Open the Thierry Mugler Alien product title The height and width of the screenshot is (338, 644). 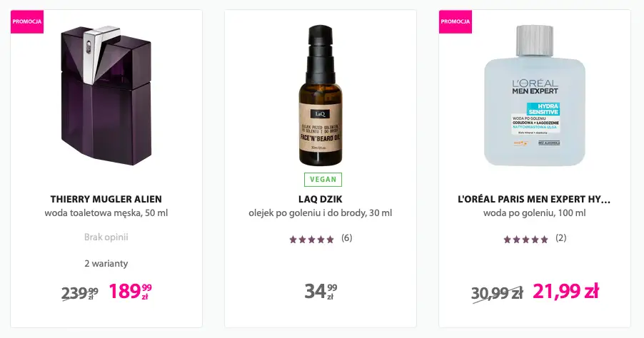106,199
